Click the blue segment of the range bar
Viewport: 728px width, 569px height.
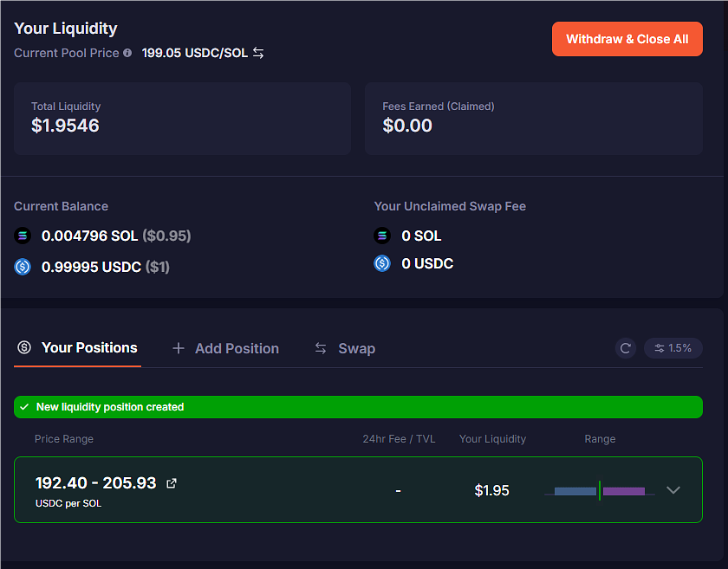(575, 491)
